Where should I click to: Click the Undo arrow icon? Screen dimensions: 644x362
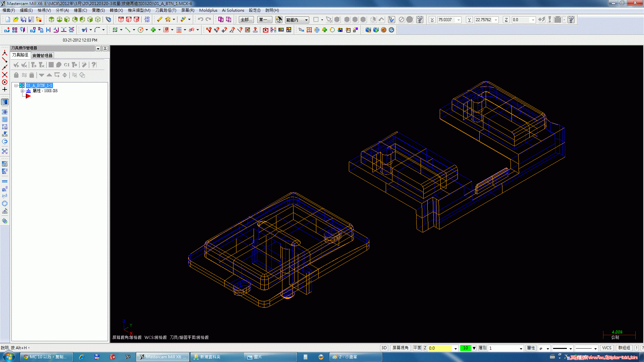coord(200,20)
